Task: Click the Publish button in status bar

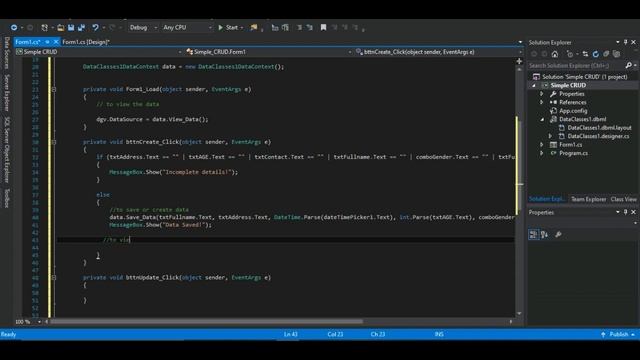Action: [619, 334]
